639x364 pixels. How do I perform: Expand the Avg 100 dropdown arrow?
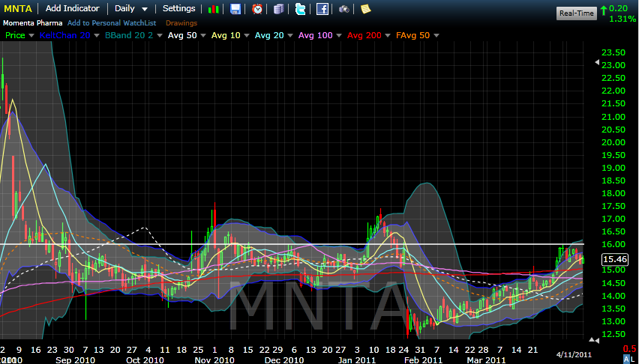tap(339, 36)
